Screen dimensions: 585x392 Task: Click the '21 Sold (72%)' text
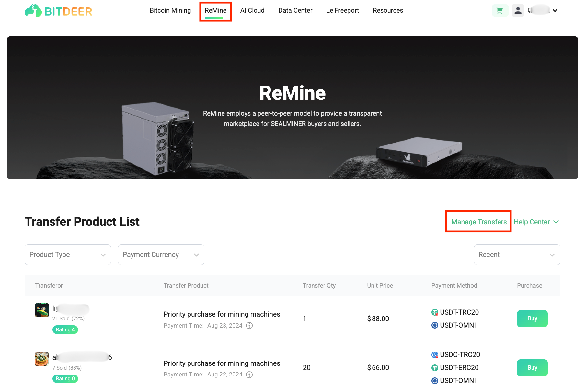[x=68, y=319]
